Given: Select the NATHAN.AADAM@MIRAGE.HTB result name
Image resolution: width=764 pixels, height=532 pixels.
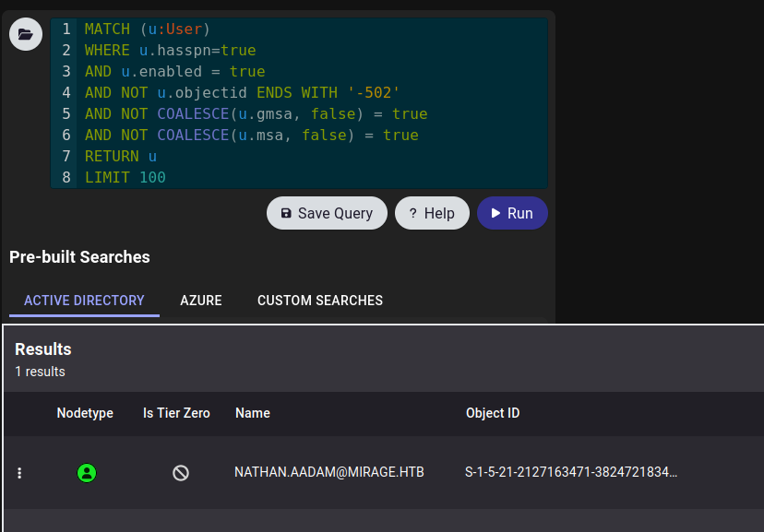Looking at the screenshot, I should pos(329,472).
